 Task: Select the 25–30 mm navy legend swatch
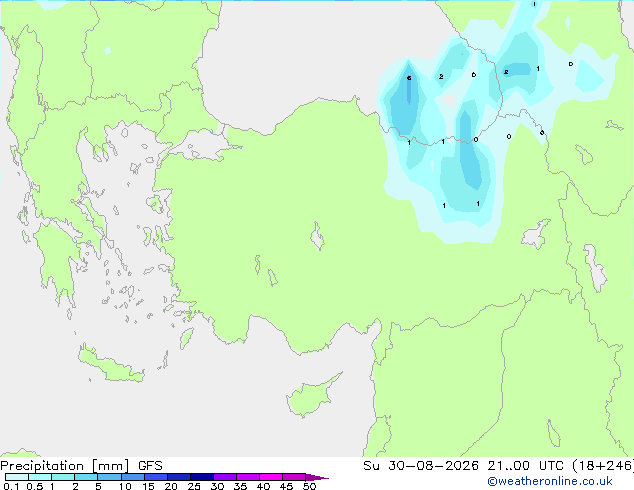[201, 477]
